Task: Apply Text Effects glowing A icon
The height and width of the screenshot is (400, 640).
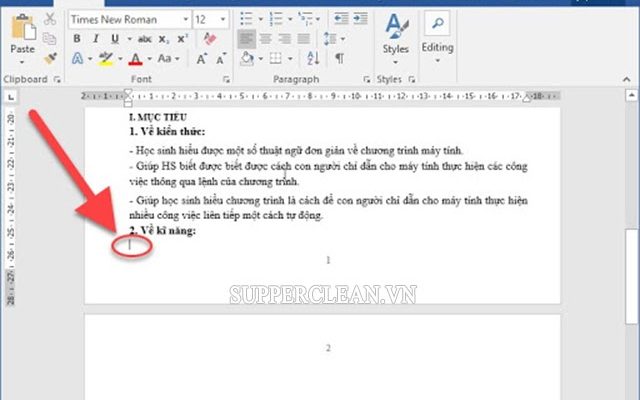Action: 78,58
